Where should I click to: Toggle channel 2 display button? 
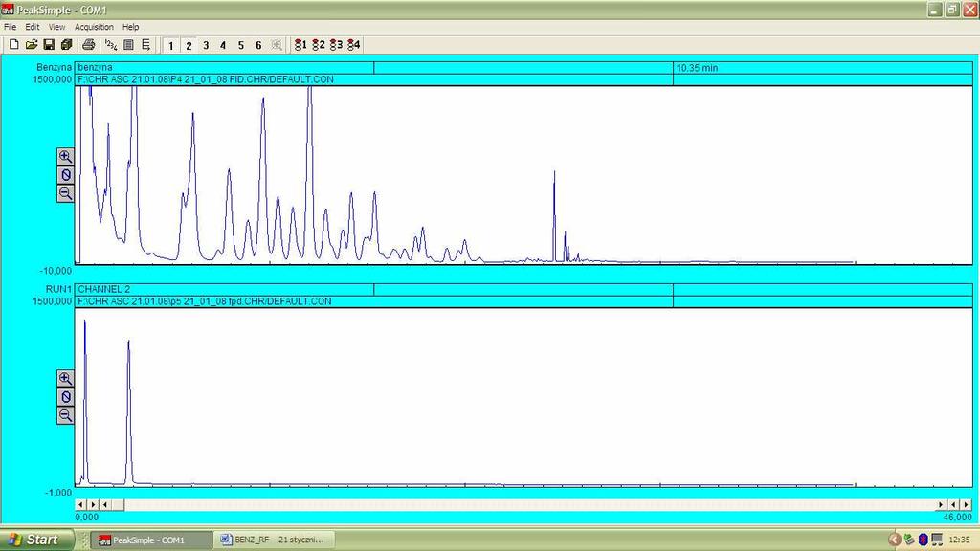(x=189, y=45)
